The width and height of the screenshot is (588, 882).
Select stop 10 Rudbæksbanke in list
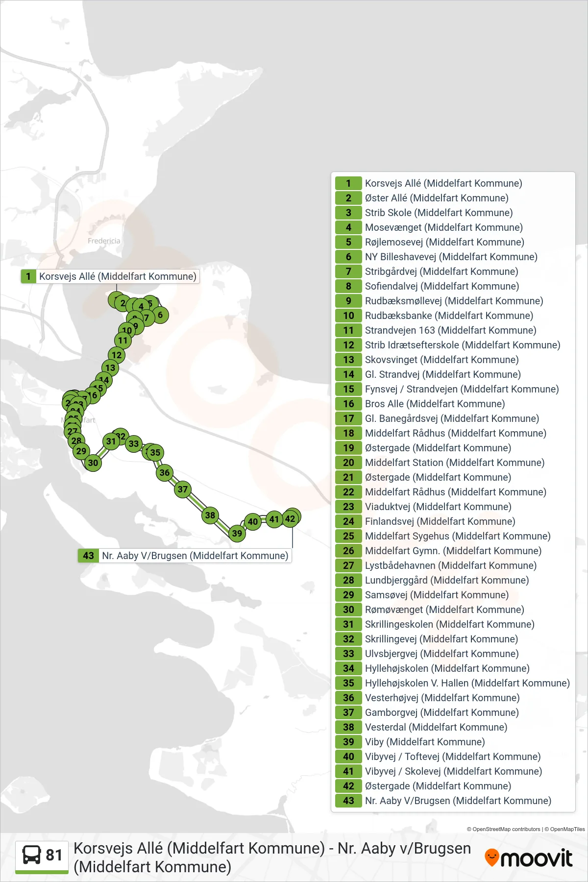[x=453, y=316]
